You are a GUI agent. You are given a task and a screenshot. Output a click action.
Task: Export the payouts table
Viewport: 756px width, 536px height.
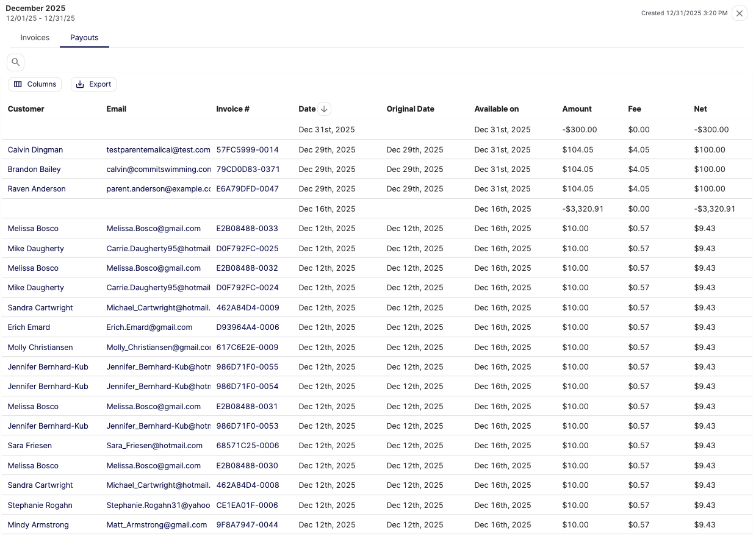coord(93,84)
